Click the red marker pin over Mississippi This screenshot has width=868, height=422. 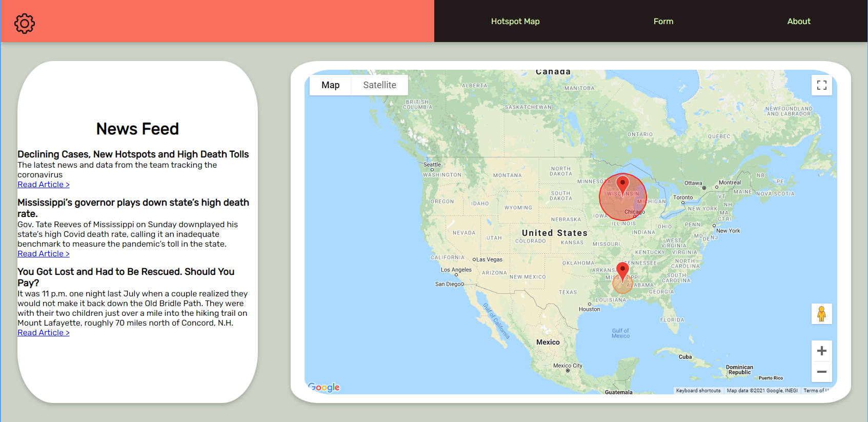(622, 272)
